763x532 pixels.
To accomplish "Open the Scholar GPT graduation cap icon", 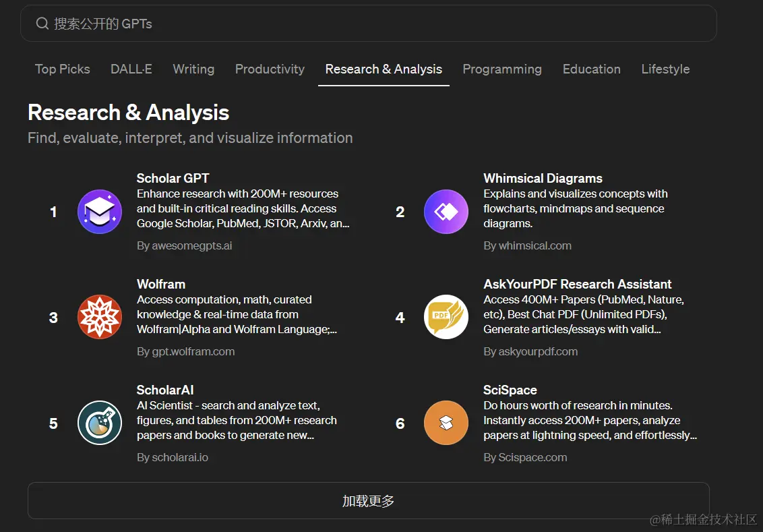I will pos(100,212).
